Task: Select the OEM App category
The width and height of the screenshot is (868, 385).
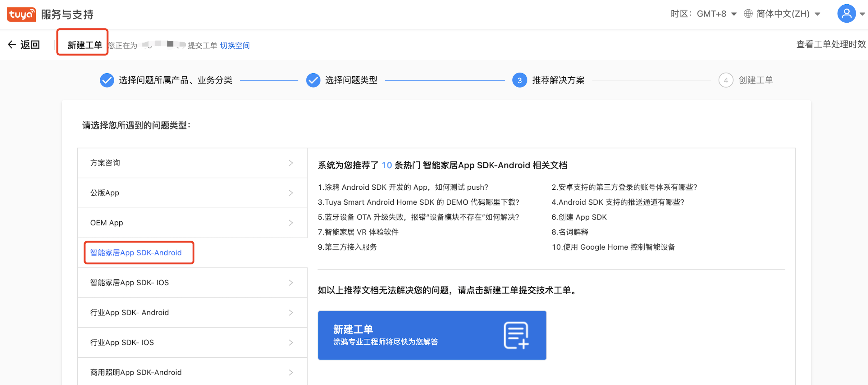Action: coord(192,223)
